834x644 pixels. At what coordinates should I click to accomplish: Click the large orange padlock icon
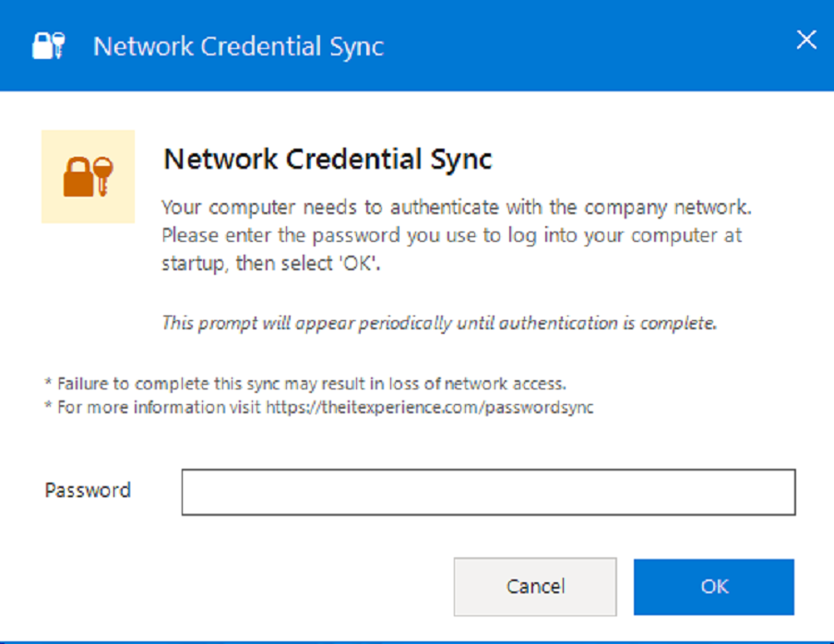79,179
